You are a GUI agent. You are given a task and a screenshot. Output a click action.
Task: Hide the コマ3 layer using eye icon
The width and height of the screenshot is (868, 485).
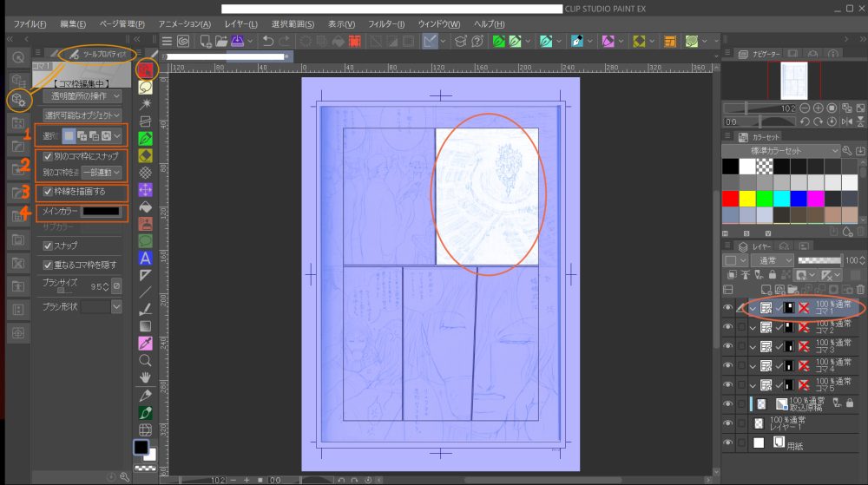(x=728, y=346)
